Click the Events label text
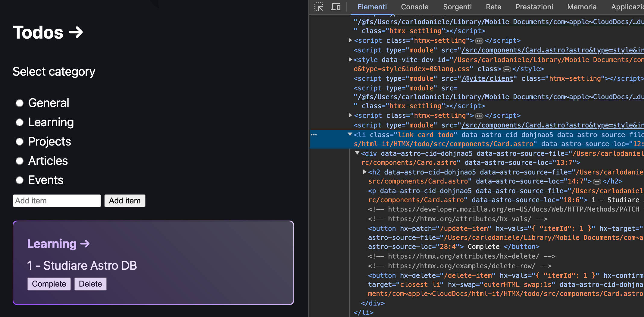 click(x=46, y=180)
